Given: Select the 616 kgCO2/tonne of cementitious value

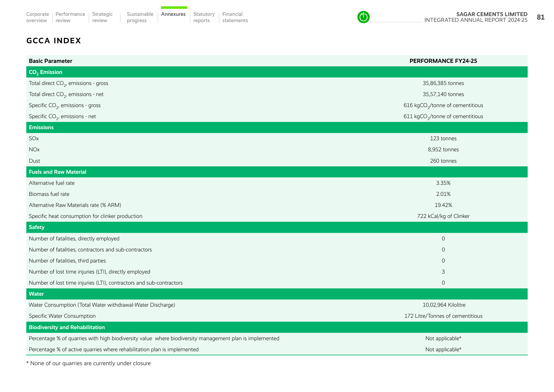Looking at the screenshot, I should (443, 106).
